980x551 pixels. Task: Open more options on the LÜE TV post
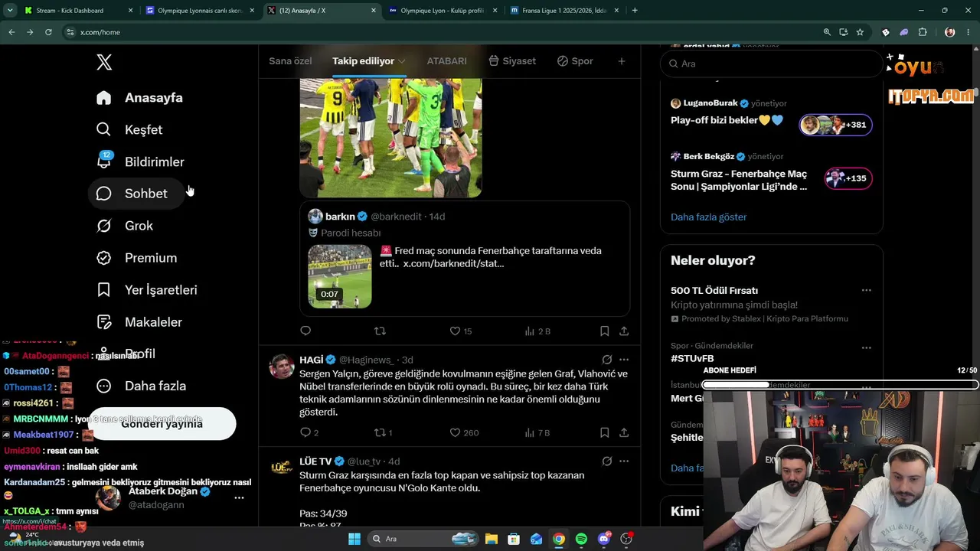pos(624,461)
